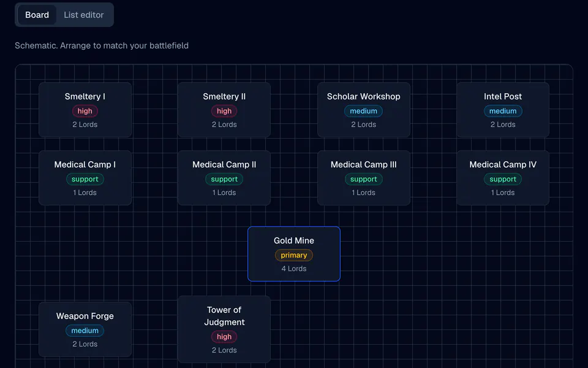
Task: Select the Medical Camp I card title
Action: click(x=85, y=164)
